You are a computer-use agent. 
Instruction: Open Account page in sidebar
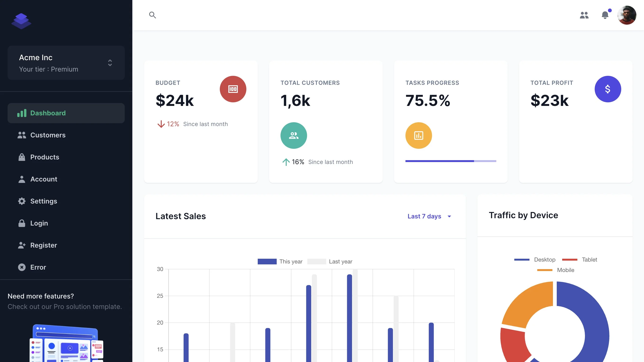pyautogui.click(x=66, y=179)
